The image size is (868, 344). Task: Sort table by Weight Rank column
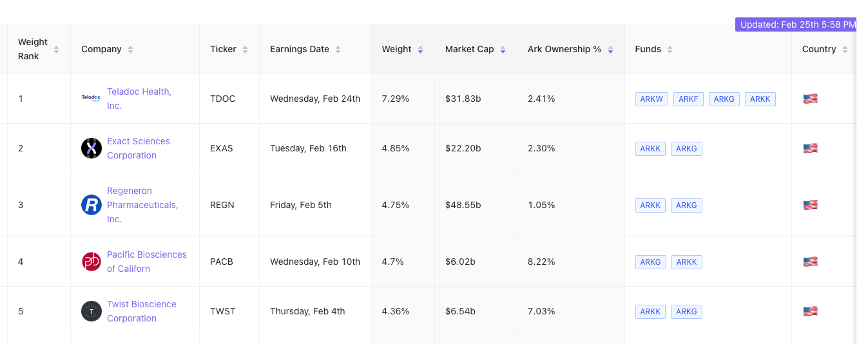point(56,50)
